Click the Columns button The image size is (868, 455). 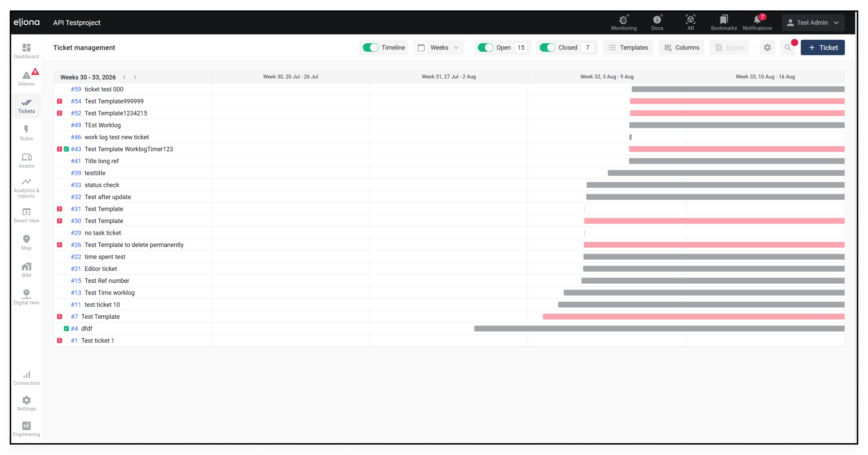coord(682,48)
